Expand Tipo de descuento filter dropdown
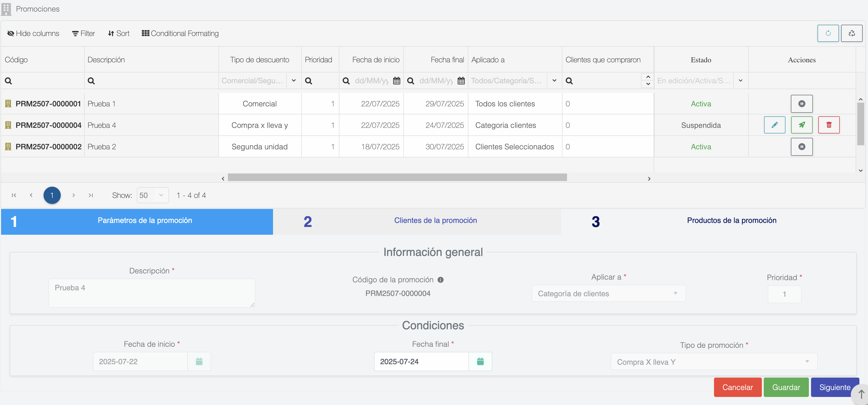The height and width of the screenshot is (405, 868). click(293, 81)
